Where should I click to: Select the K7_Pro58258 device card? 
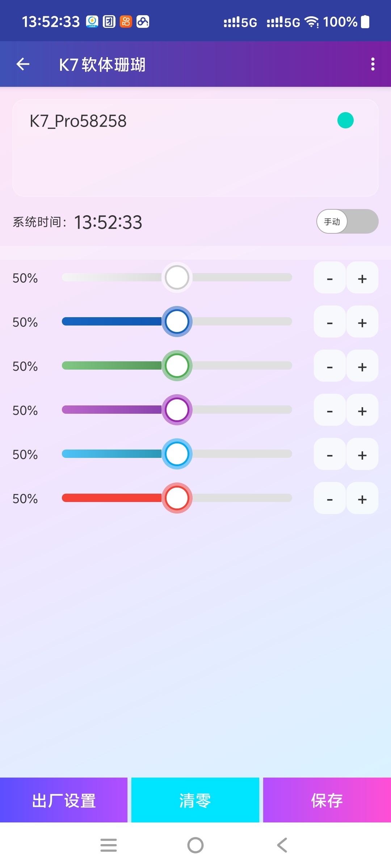[195, 148]
